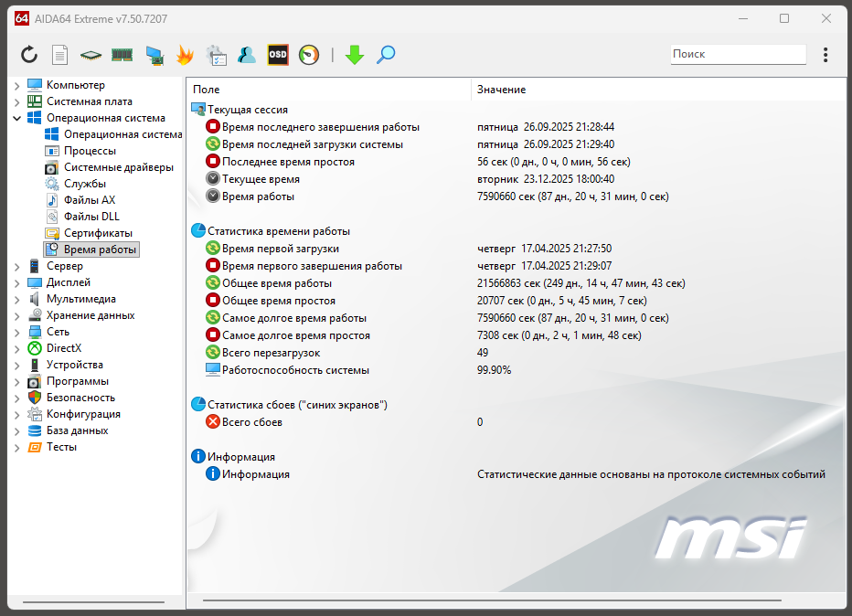The image size is (852, 616).
Task: Open the gauge SensorPanel icon
Action: click(x=309, y=55)
